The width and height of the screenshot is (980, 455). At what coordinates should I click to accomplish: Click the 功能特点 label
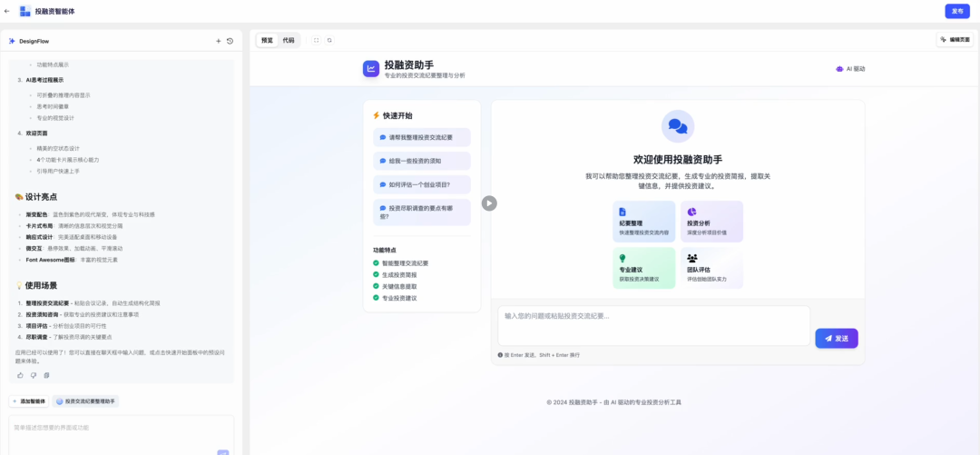pos(385,250)
